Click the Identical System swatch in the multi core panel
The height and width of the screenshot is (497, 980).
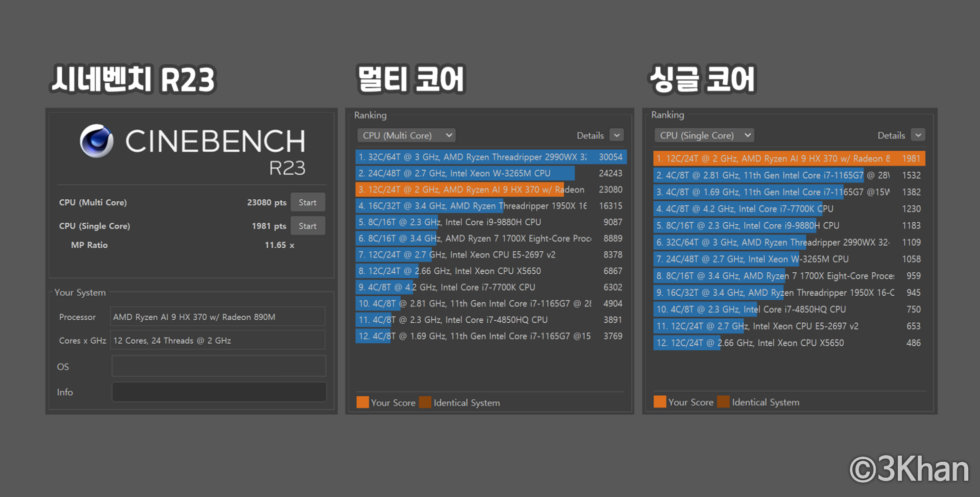[425, 403]
